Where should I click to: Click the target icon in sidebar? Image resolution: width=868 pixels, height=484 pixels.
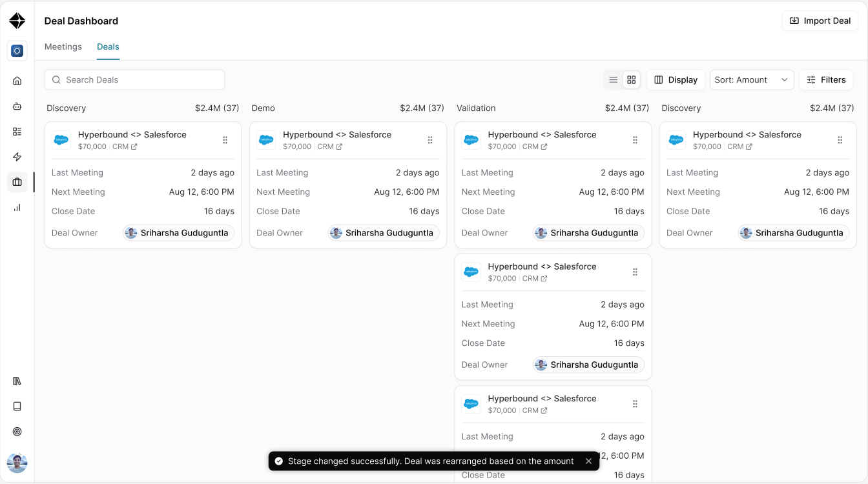[17, 432]
